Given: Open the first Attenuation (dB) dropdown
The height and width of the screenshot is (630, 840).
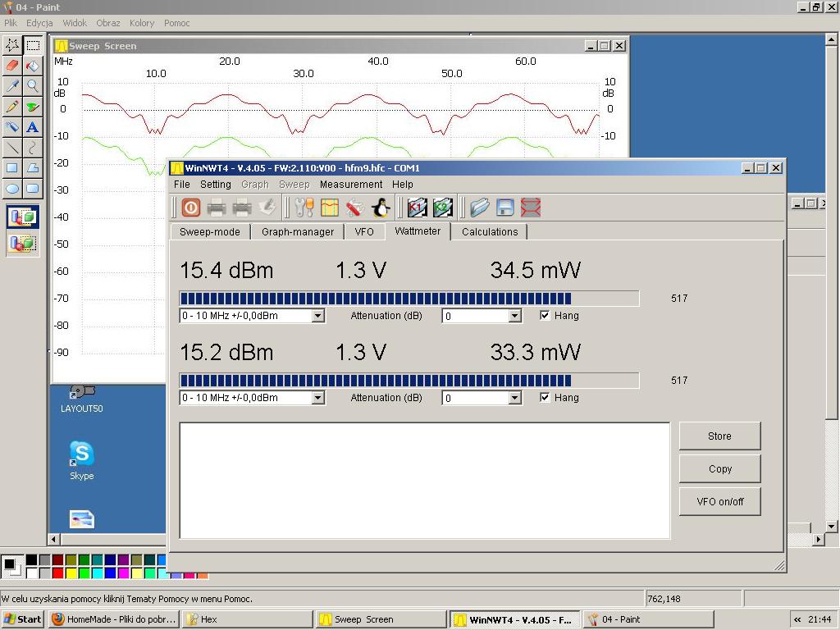Looking at the screenshot, I should coord(514,316).
